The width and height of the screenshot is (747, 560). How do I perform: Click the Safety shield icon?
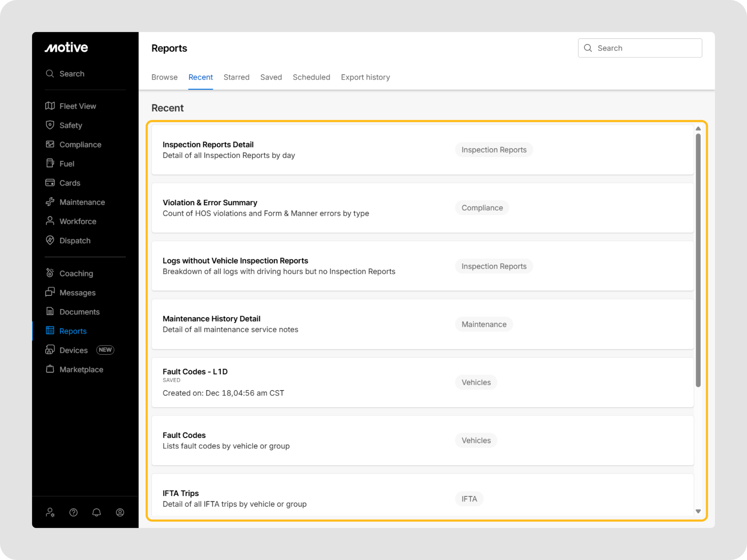point(50,125)
